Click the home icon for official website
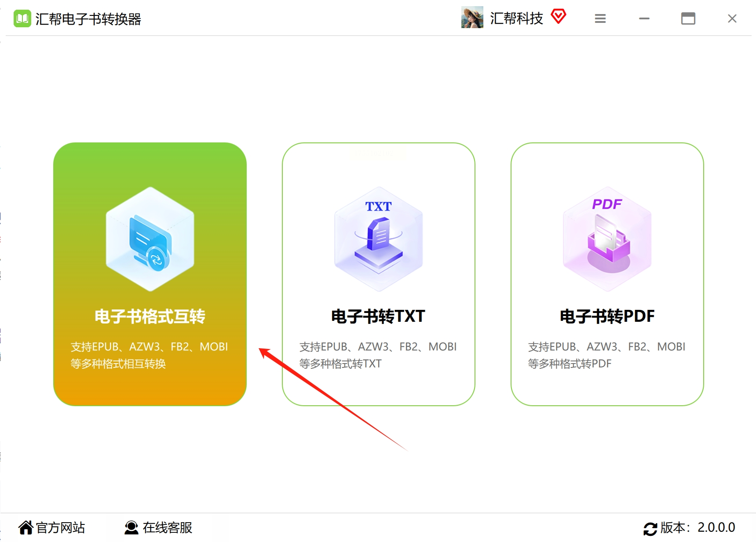This screenshot has width=756, height=542. coord(26,527)
